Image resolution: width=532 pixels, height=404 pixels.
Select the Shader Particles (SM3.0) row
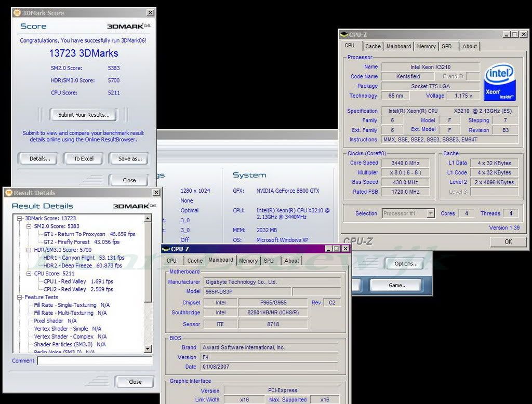coord(70,344)
